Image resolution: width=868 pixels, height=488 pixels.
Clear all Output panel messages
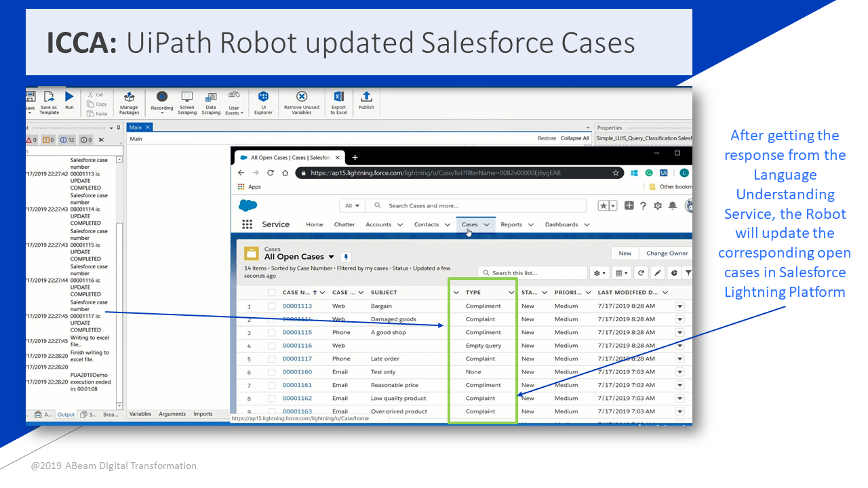[x=101, y=140]
